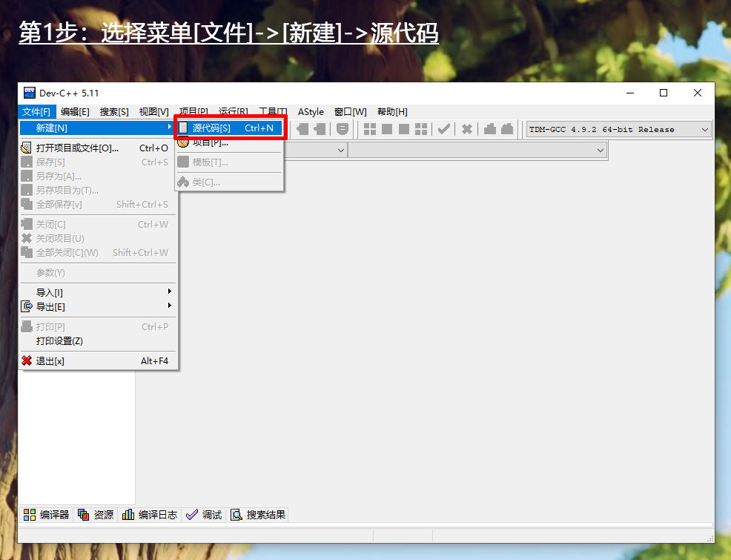Click 打印[P] menu entry
Viewport: 731px width, 560px height.
(97, 327)
